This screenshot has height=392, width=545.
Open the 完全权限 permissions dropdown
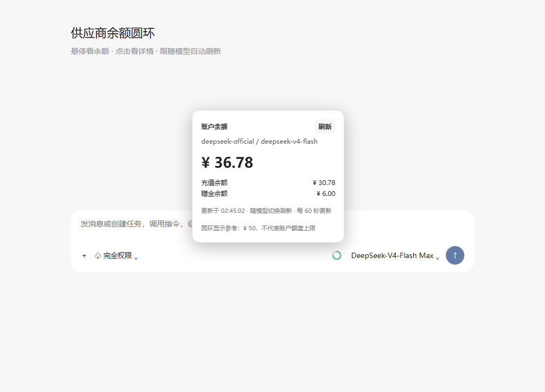tap(116, 256)
